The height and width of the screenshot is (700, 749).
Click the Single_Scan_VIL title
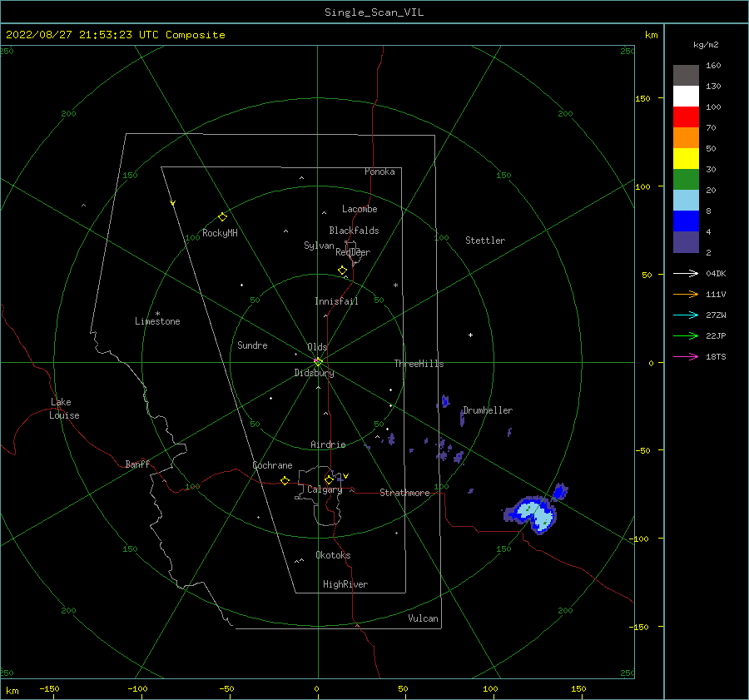click(374, 12)
